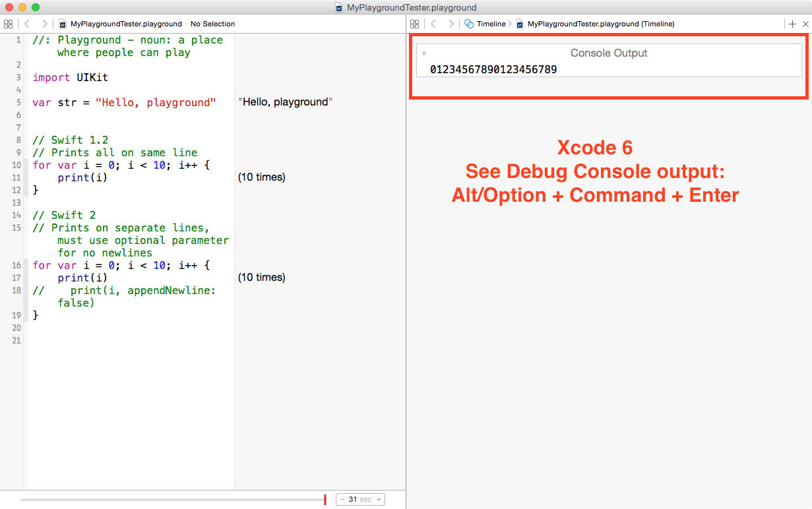Click the for loop on line 16
812x509 pixels.
pyautogui.click(x=121, y=265)
